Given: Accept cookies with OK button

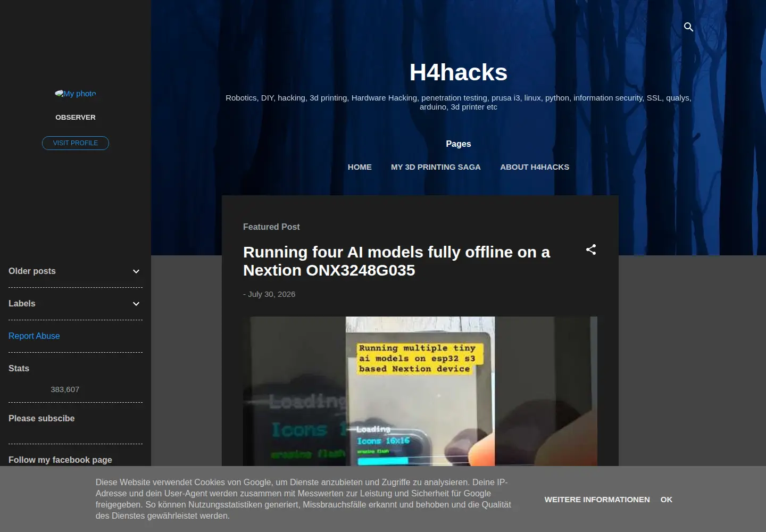Looking at the screenshot, I should point(667,500).
